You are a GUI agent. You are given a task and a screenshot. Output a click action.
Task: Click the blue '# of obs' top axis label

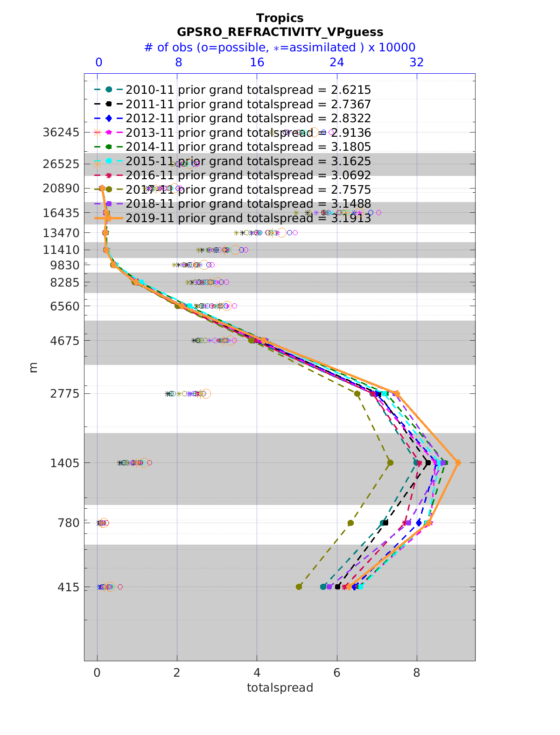click(x=280, y=48)
